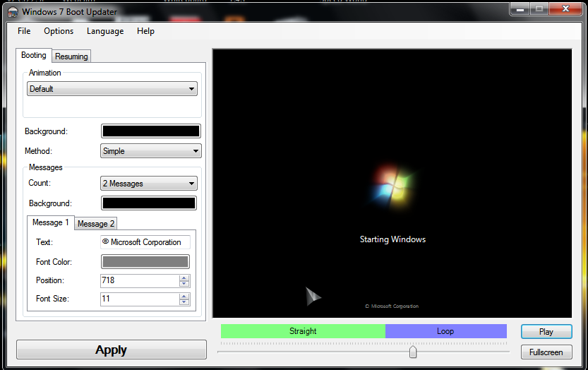Click the Starting Windows text in preview
This screenshot has width=588, height=370.
pyautogui.click(x=392, y=239)
